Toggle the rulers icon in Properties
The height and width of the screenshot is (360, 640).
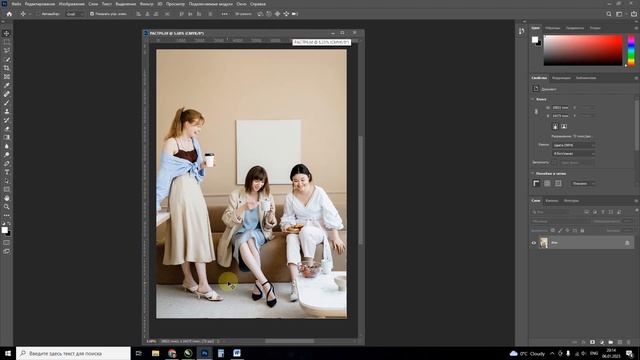[536, 184]
